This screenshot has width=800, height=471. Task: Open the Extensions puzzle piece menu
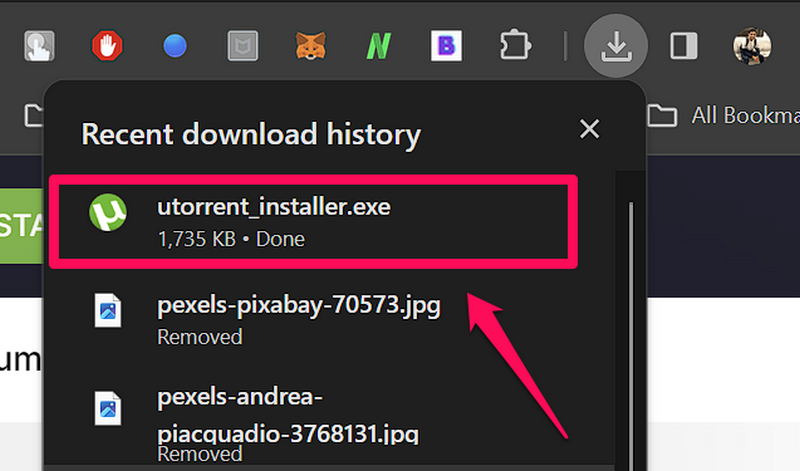point(514,46)
